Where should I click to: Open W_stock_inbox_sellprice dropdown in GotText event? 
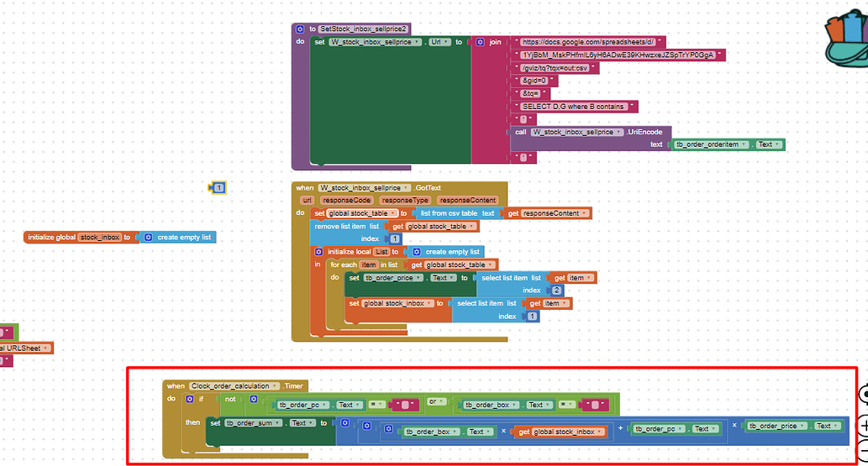point(407,188)
